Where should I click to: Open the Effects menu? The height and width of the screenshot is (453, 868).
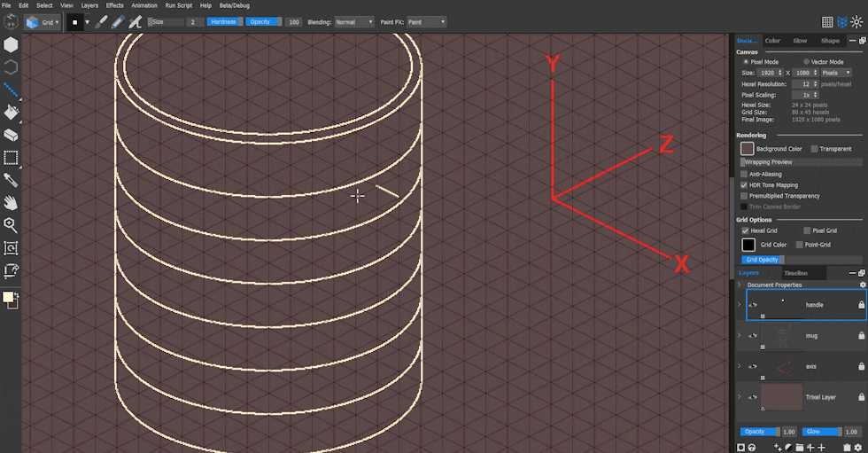click(x=115, y=5)
